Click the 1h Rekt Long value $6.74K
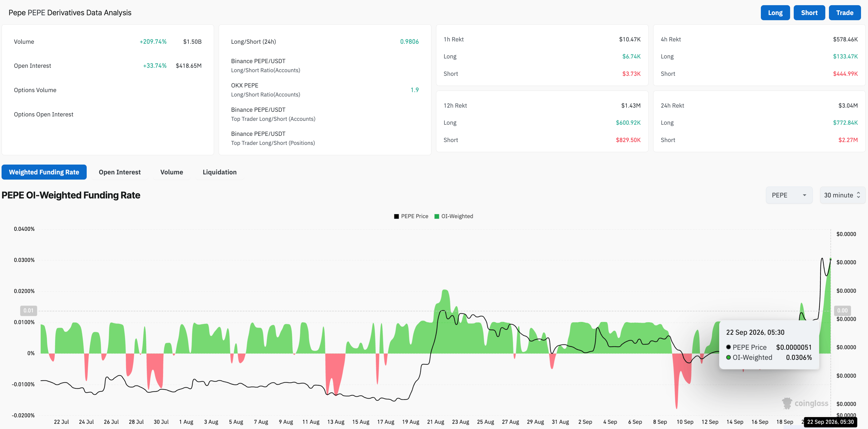 (x=631, y=57)
